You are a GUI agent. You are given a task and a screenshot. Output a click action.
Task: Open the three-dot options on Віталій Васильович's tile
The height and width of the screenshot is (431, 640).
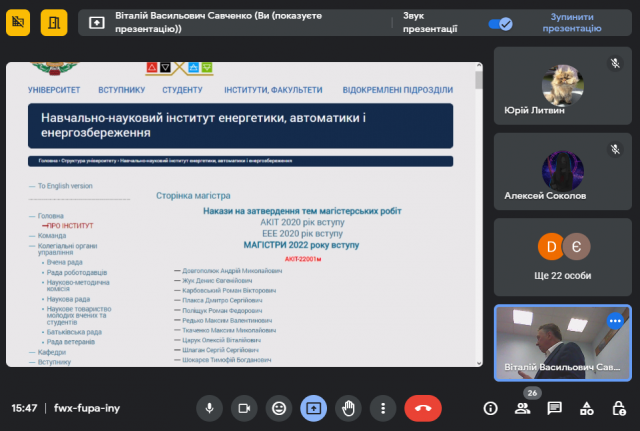[615, 321]
